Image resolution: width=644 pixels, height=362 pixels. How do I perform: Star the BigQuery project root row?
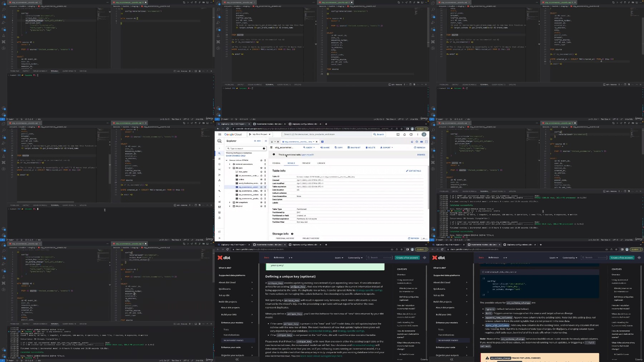point(261,160)
